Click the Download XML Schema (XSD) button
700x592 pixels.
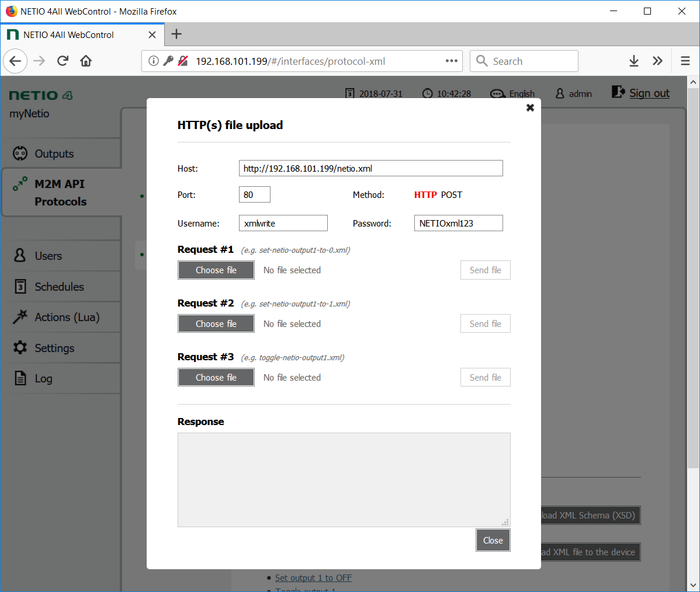coord(591,516)
